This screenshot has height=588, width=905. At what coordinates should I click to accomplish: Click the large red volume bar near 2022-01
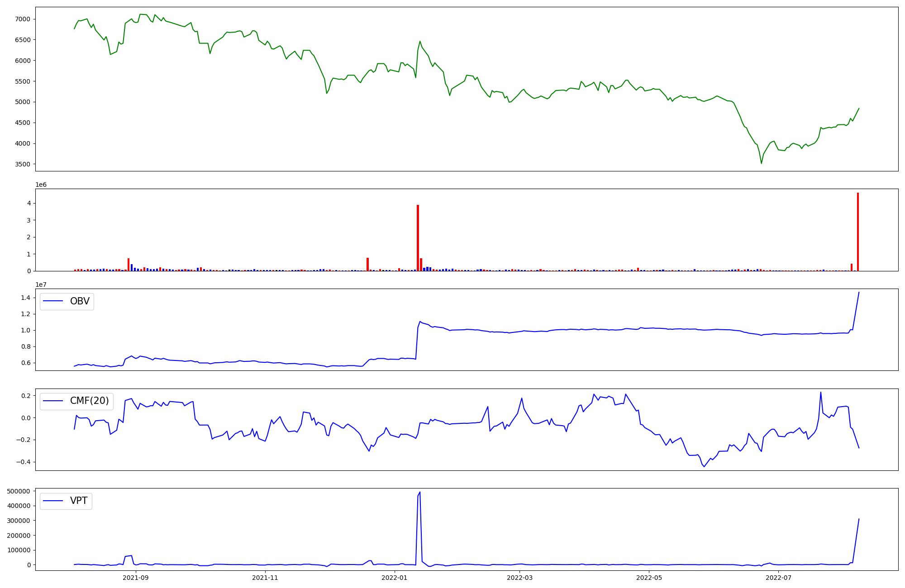point(418,237)
